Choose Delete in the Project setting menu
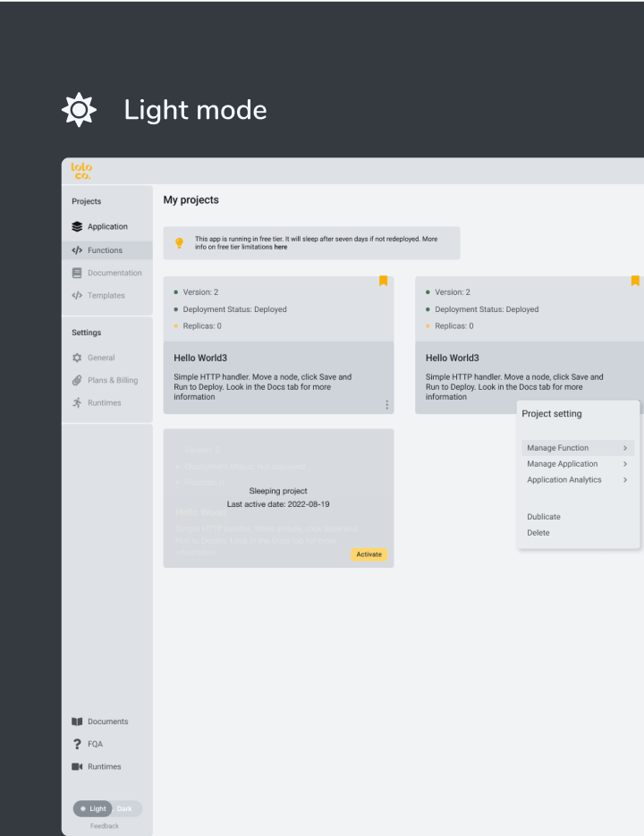This screenshot has height=836, width=644. coord(538,533)
